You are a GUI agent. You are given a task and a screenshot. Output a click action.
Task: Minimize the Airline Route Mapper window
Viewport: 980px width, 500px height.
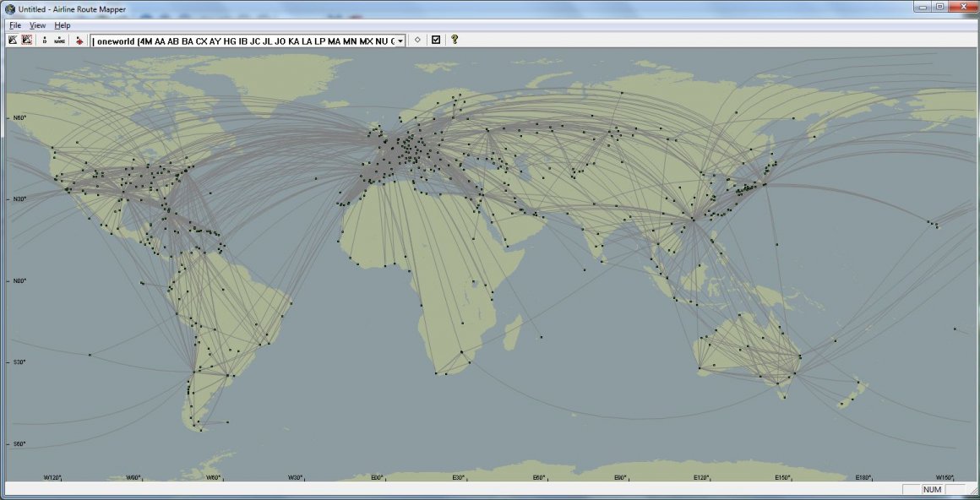coord(922,7)
